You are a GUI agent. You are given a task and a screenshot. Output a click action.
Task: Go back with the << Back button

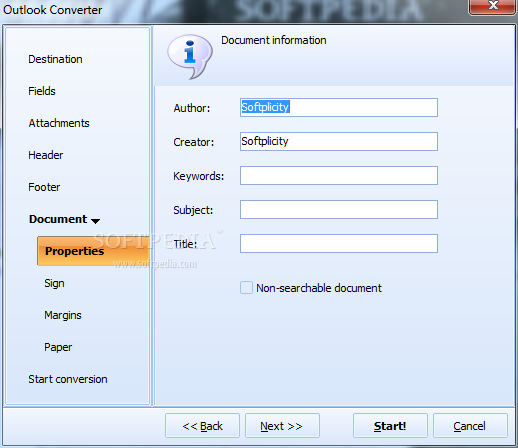[x=202, y=426]
